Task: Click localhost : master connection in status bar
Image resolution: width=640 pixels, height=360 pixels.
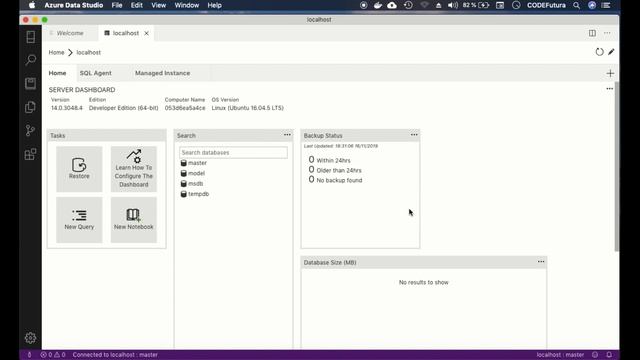Action: pos(560,355)
